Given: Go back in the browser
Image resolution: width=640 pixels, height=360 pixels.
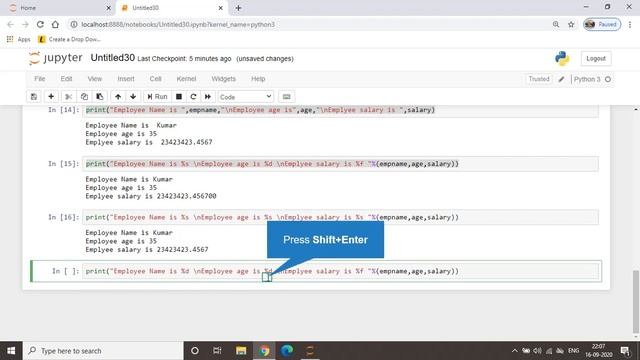Looking at the screenshot, I should click(10, 24).
